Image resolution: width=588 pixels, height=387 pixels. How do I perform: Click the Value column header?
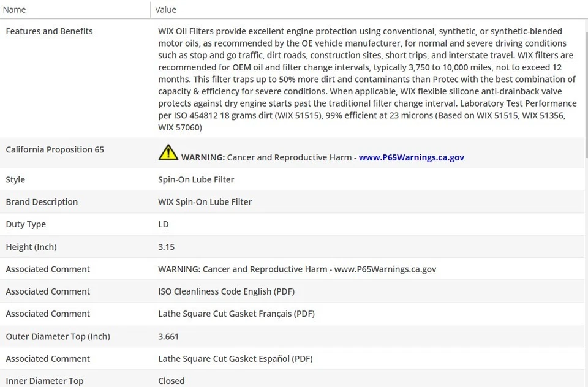166,9
